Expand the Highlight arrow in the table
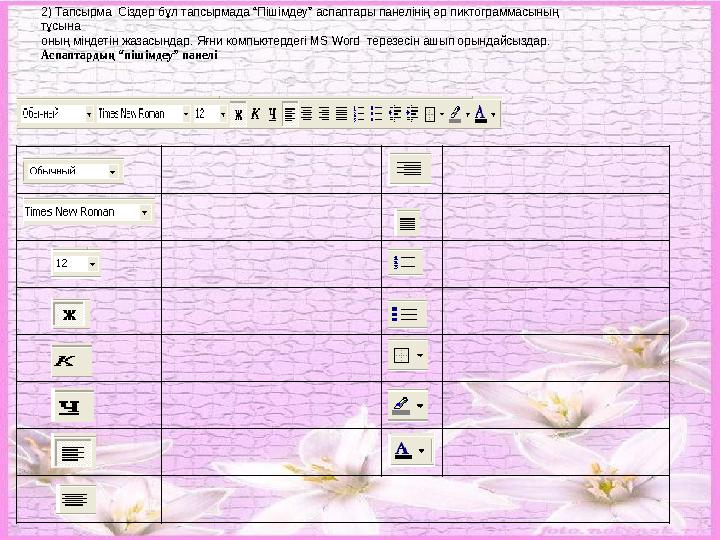This screenshot has width=720, height=540. [x=420, y=405]
